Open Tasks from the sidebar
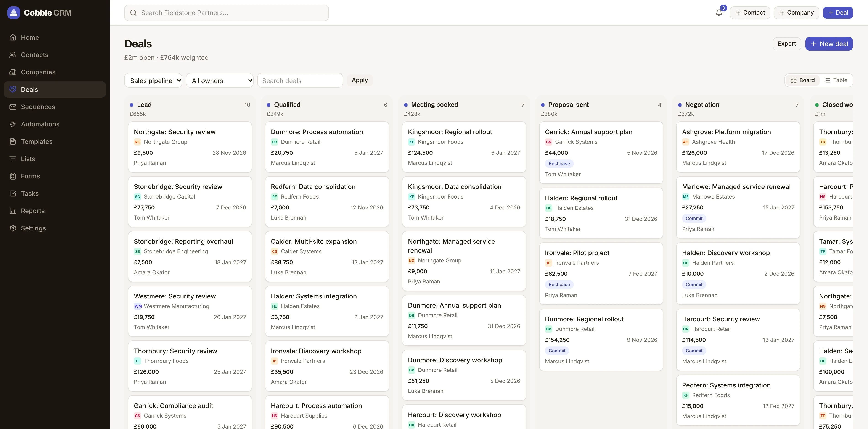This screenshot has height=429, width=868. click(55, 194)
